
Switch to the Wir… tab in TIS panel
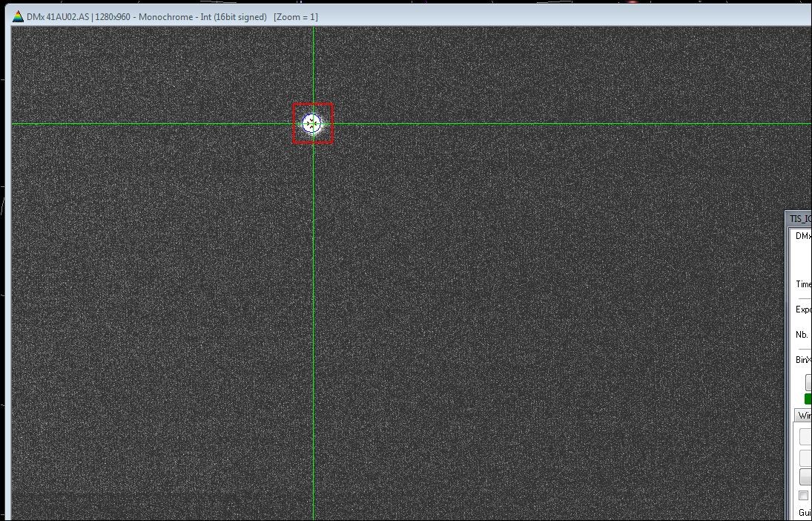(803, 416)
